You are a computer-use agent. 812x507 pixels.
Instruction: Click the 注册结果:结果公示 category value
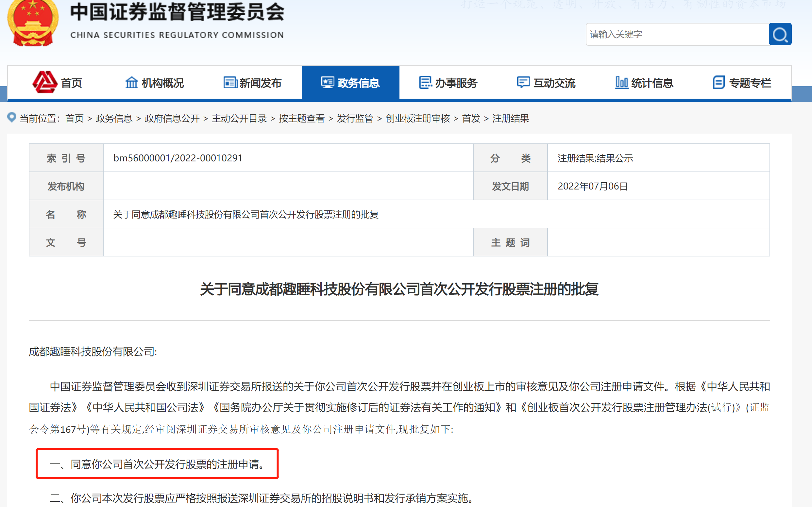click(595, 158)
